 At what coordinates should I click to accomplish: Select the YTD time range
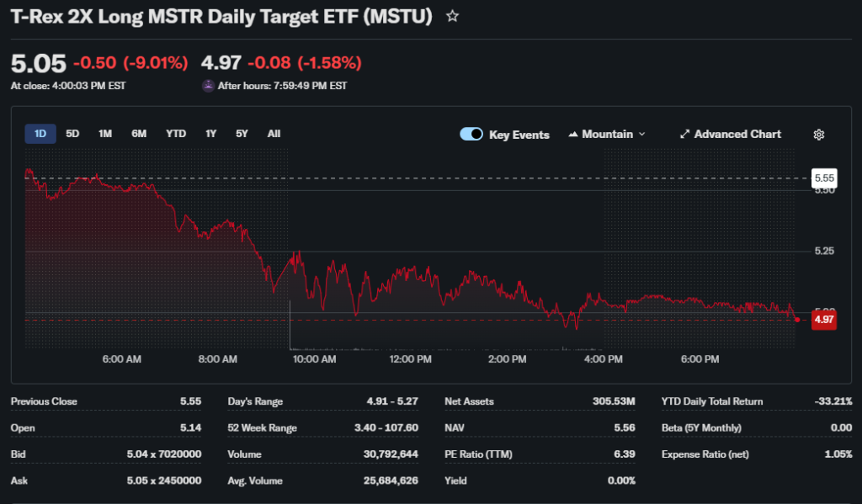pos(176,134)
